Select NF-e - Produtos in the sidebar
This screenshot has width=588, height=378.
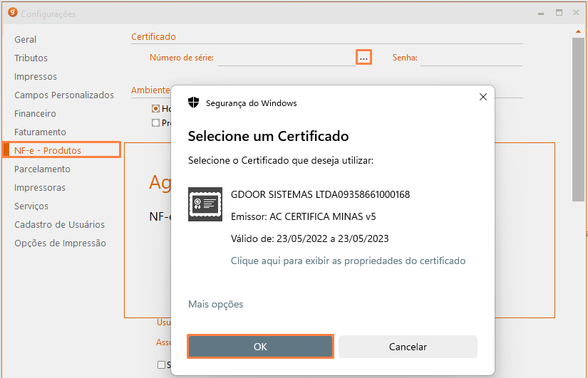pos(61,150)
